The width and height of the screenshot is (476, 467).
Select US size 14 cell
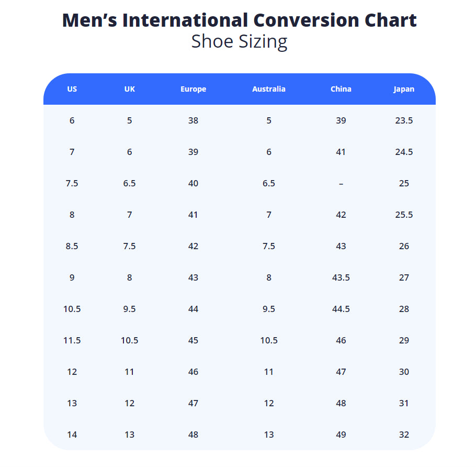pyautogui.click(x=72, y=435)
